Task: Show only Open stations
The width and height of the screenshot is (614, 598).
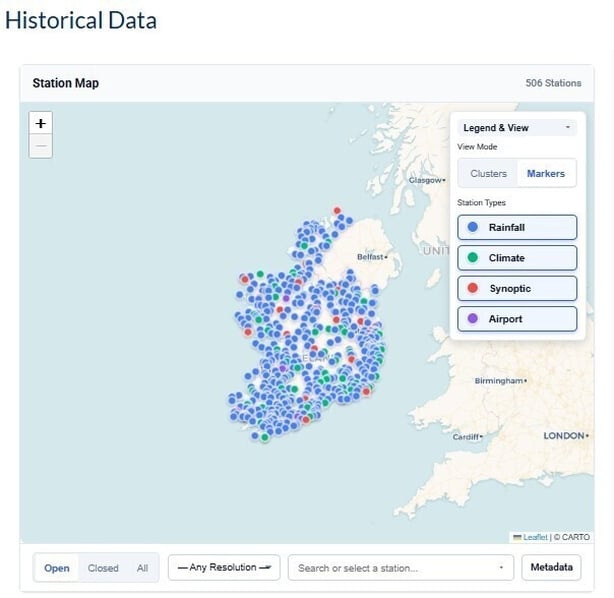Action: [x=57, y=568]
